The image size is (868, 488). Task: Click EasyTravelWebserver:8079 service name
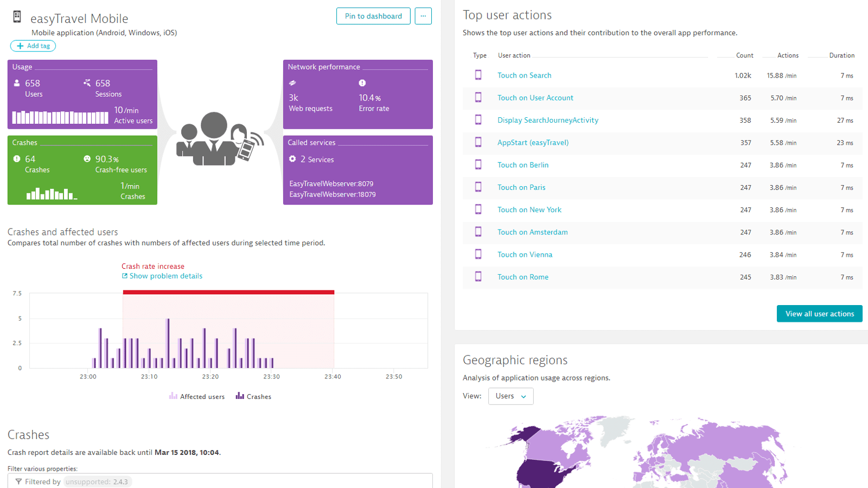pos(331,183)
